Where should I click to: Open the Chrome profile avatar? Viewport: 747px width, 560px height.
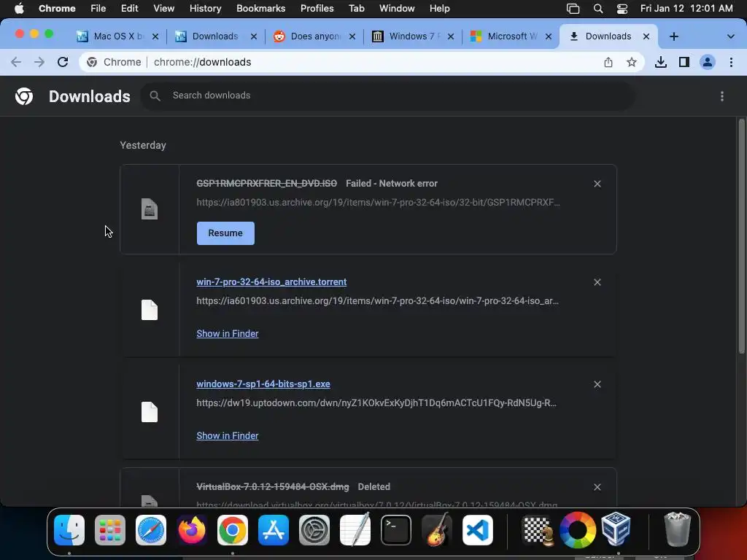click(708, 62)
